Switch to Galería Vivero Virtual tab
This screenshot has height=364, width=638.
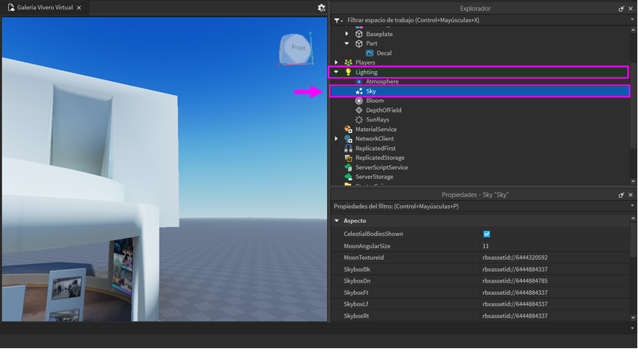(43, 8)
